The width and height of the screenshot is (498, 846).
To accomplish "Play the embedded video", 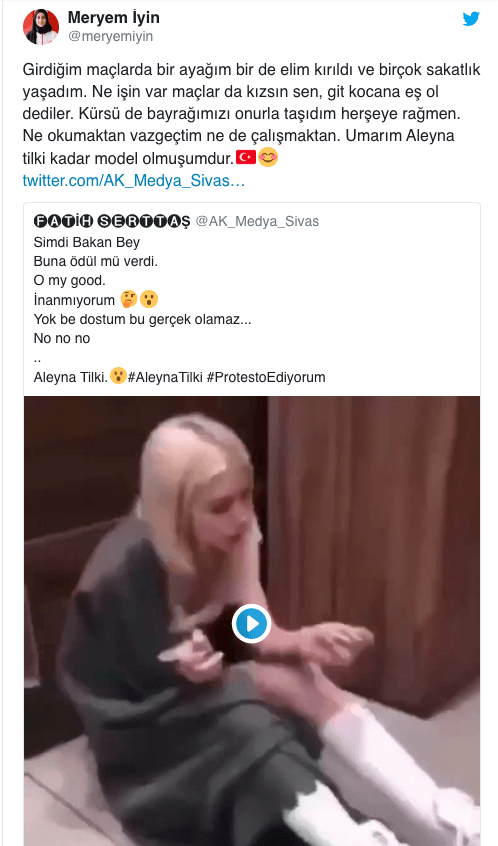I will (x=251, y=624).
